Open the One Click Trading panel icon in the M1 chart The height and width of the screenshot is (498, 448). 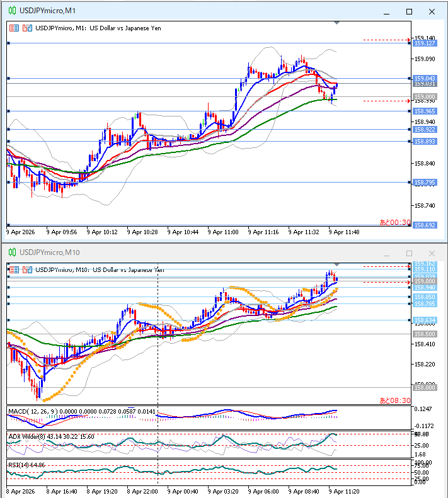[27, 28]
